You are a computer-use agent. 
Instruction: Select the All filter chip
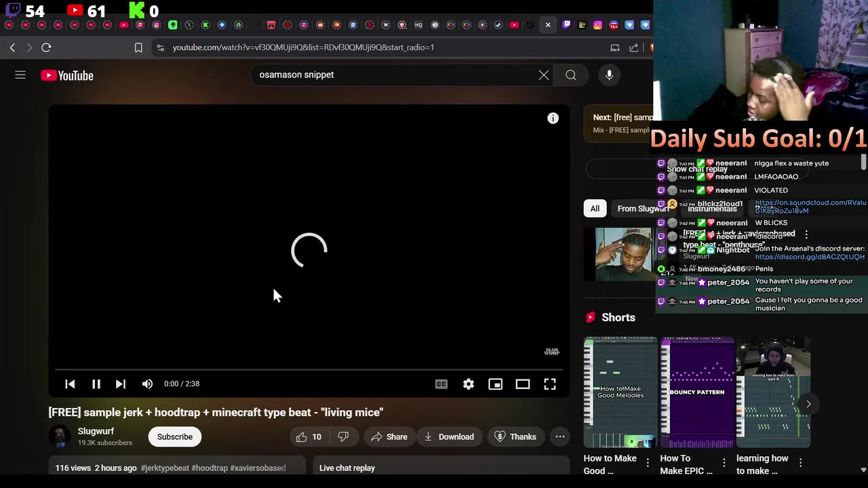pos(595,209)
